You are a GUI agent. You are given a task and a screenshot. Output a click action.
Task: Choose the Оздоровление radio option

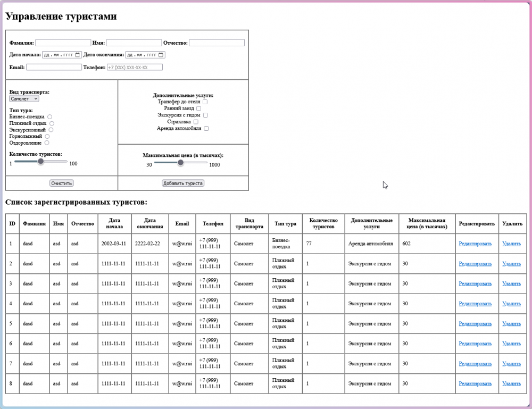[x=47, y=143]
